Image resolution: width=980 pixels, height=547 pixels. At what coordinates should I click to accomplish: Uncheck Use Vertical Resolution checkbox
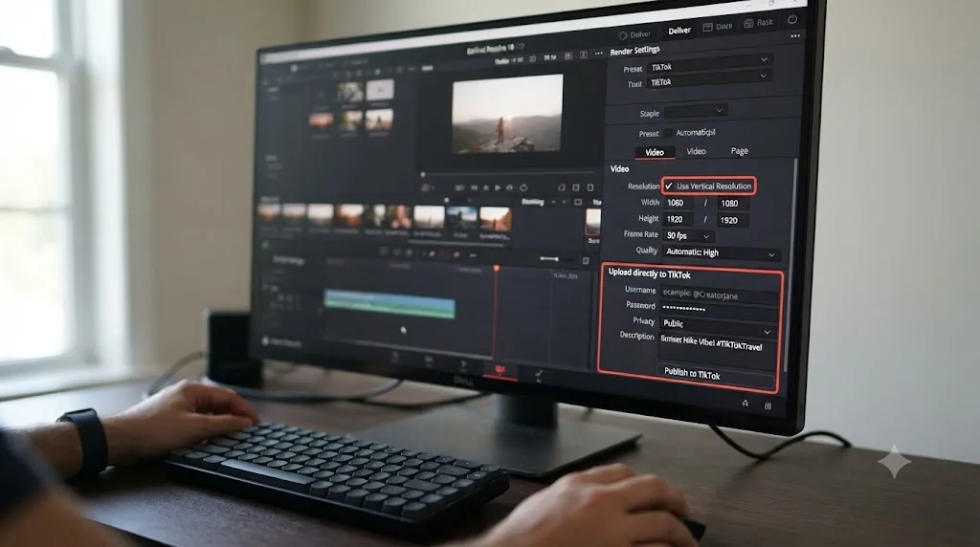669,186
